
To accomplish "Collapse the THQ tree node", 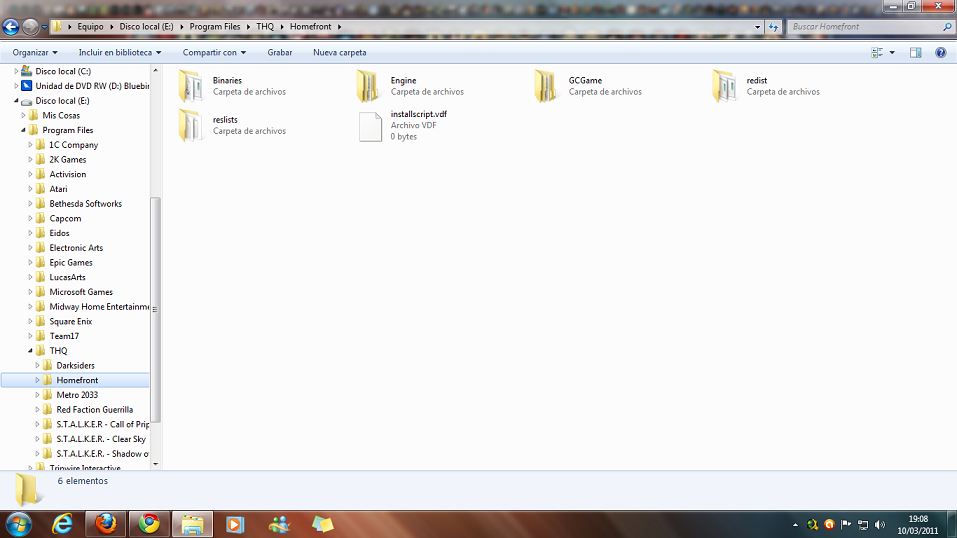I will [30, 351].
